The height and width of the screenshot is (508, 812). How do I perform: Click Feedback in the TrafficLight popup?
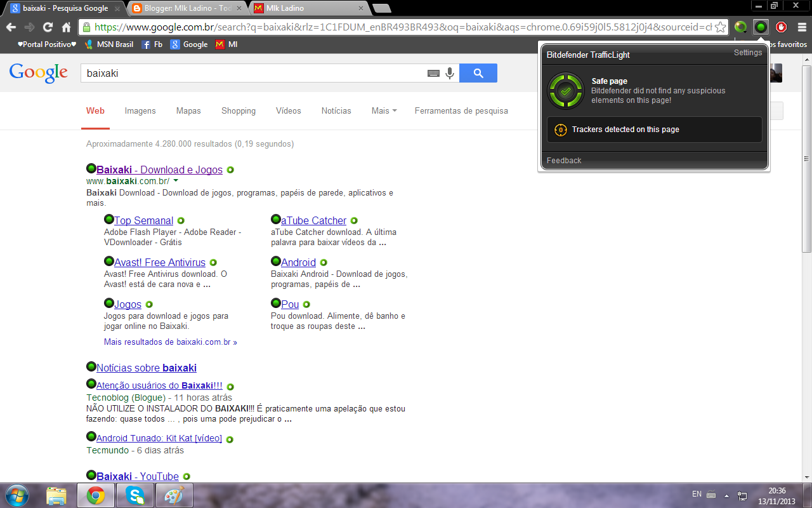(564, 161)
